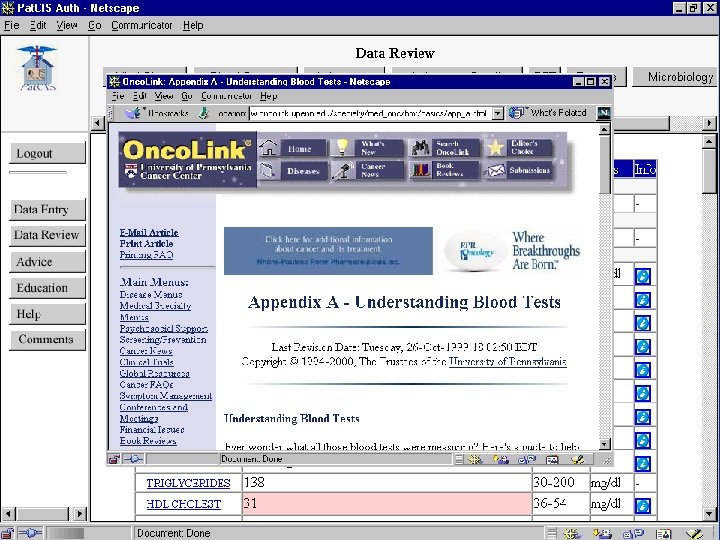Open University of Pennsylvania copyright link

(507, 362)
